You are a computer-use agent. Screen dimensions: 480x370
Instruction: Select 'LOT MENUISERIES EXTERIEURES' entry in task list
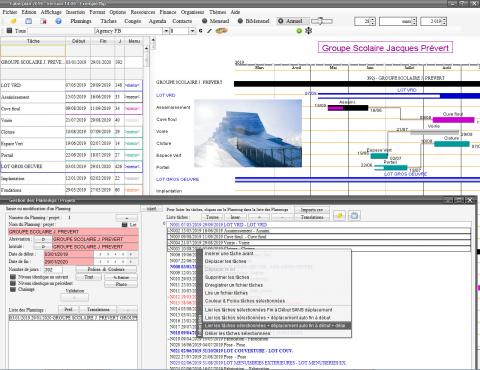pos(257,363)
